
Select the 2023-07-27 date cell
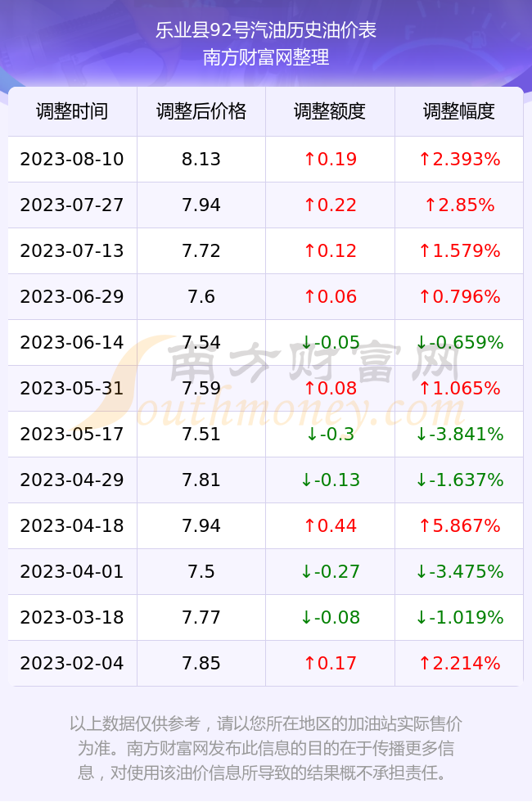(72, 205)
